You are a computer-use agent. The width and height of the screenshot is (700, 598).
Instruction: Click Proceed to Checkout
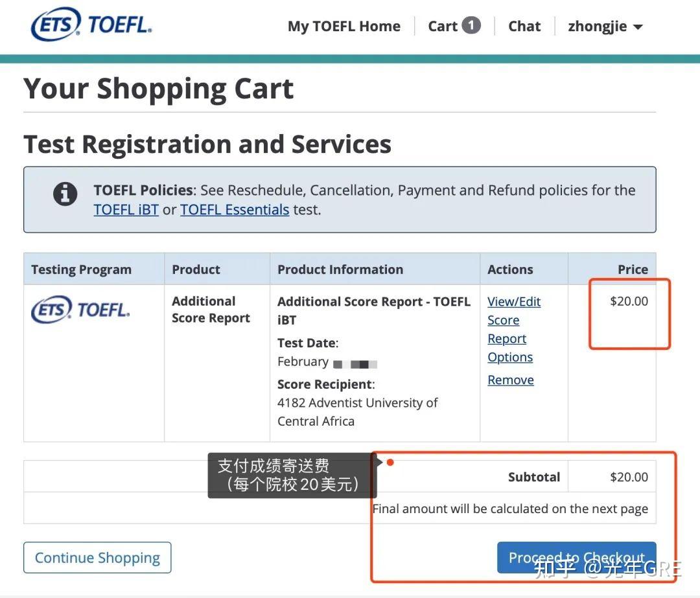point(576,557)
